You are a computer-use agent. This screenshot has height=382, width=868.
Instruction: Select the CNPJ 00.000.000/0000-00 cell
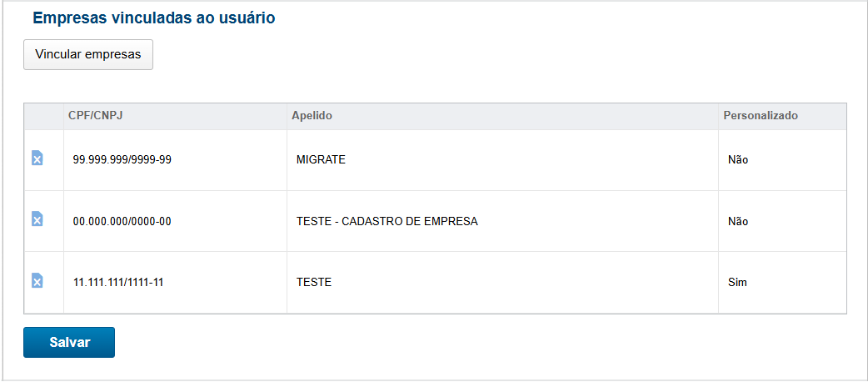click(x=122, y=222)
